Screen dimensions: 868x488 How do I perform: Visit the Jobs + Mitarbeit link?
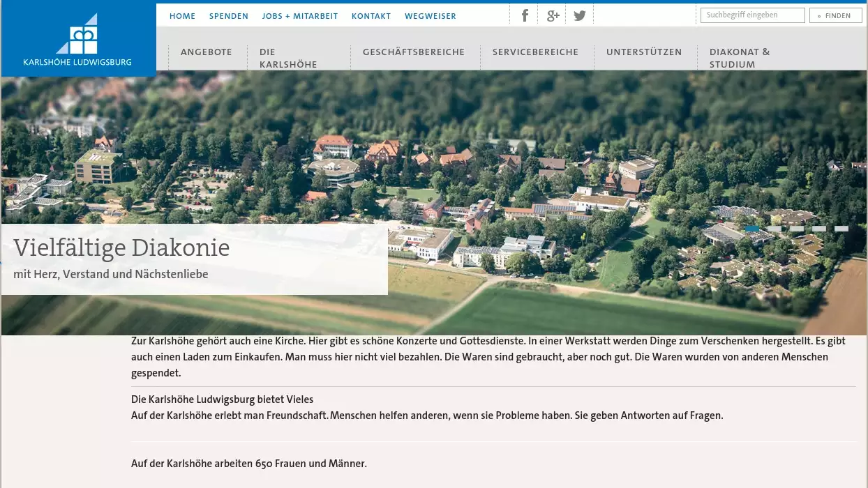(x=299, y=16)
